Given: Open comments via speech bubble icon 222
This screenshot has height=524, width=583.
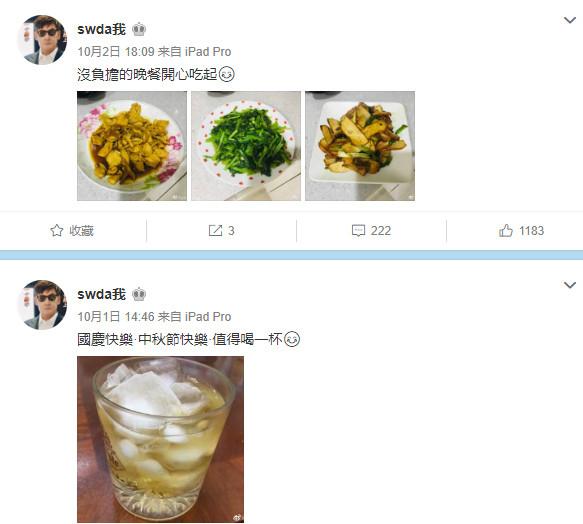Looking at the screenshot, I should click(358, 231).
